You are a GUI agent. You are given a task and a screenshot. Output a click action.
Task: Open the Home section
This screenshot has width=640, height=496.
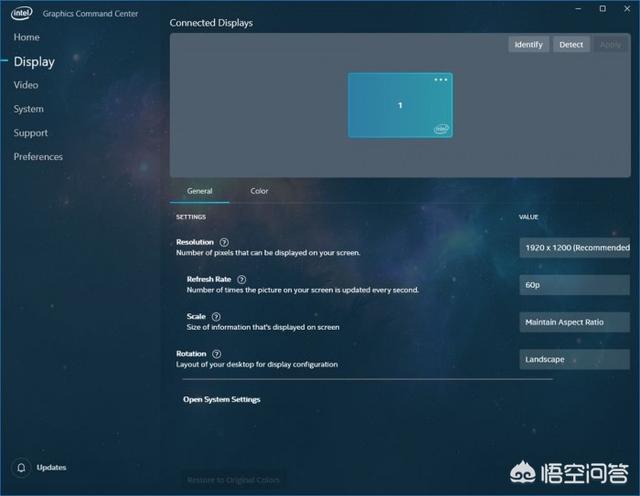pyautogui.click(x=27, y=37)
